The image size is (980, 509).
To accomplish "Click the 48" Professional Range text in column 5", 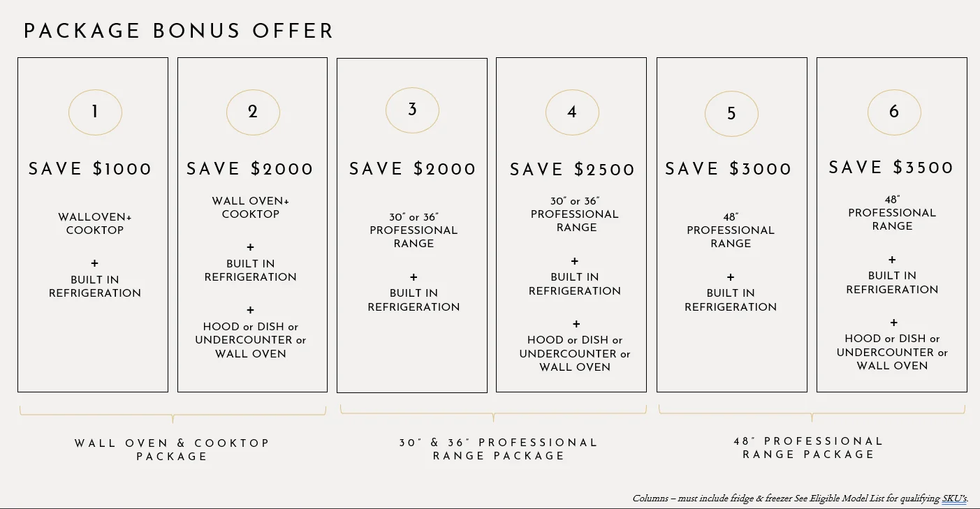I will tap(731, 230).
